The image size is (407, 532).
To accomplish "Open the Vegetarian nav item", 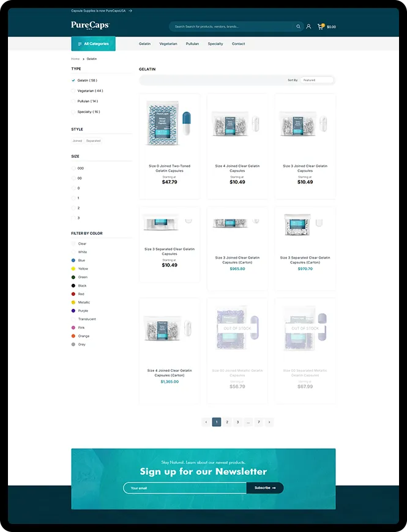I will (x=168, y=44).
